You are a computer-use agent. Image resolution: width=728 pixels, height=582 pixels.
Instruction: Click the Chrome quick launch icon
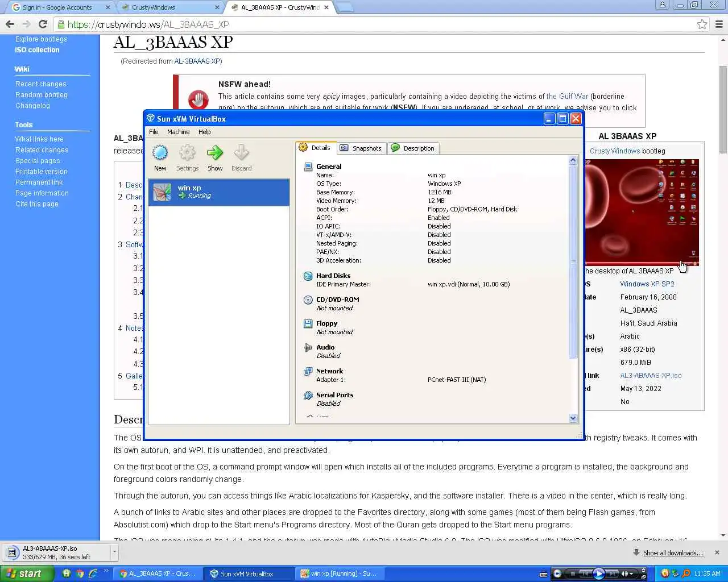click(x=80, y=573)
